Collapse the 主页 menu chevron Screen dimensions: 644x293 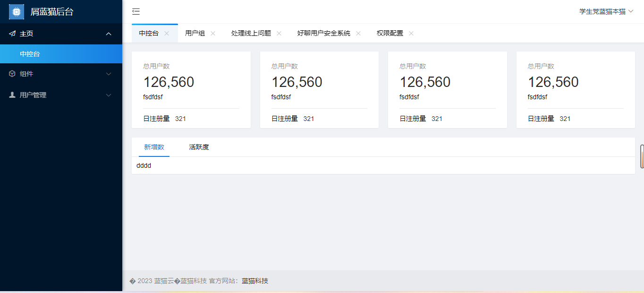pyautogui.click(x=109, y=34)
